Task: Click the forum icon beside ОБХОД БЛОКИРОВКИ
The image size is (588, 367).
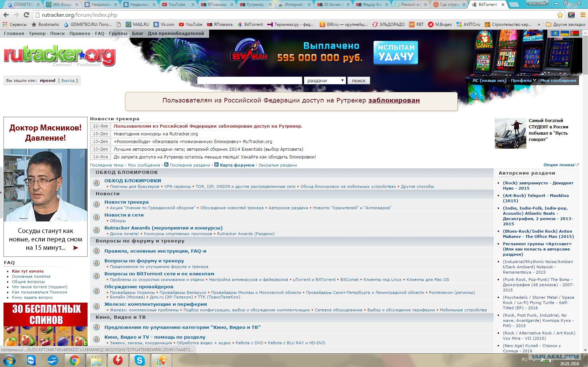Action: [97, 183]
